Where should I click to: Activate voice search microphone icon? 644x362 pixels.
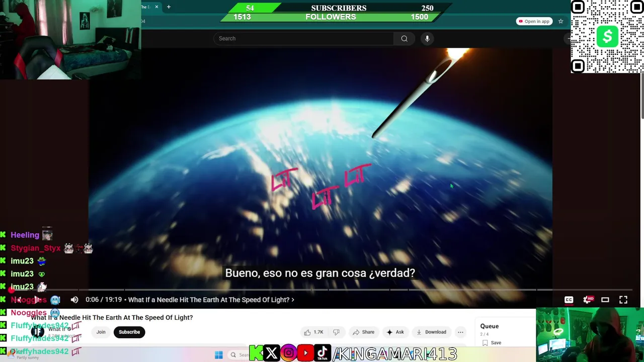tap(427, 39)
